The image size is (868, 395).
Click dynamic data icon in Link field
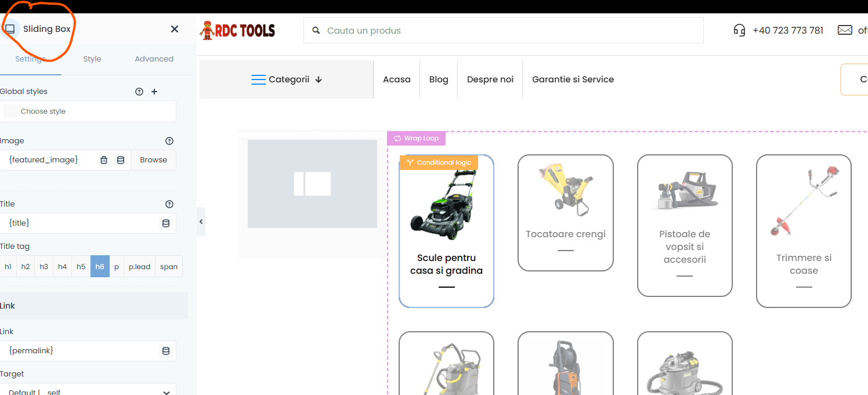[x=166, y=351]
